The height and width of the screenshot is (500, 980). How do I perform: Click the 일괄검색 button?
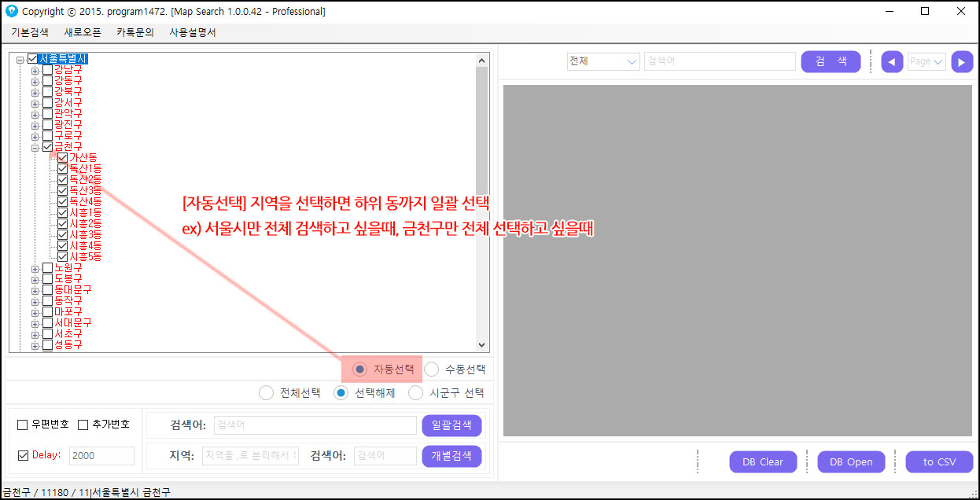click(451, 425)
